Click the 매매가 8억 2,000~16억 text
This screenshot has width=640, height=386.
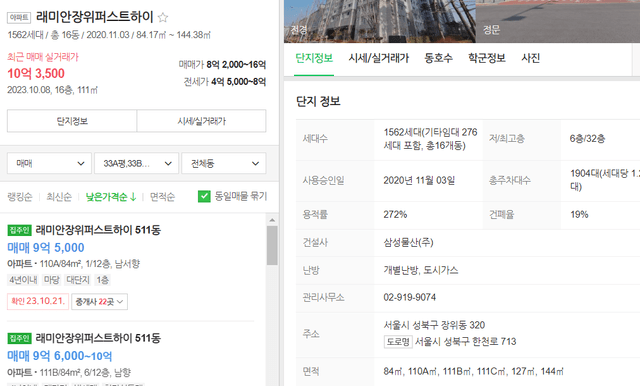[222, 64]
